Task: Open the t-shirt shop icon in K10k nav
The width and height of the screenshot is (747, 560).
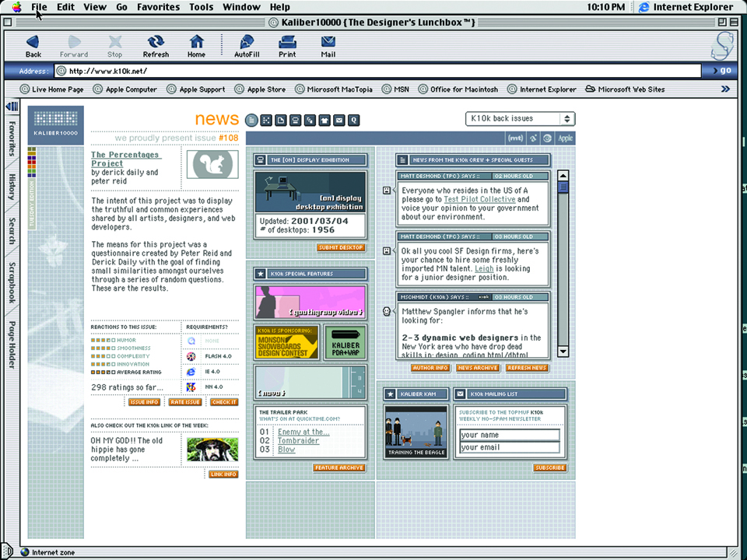Action: pyautogui.click(x=324, y=121)
